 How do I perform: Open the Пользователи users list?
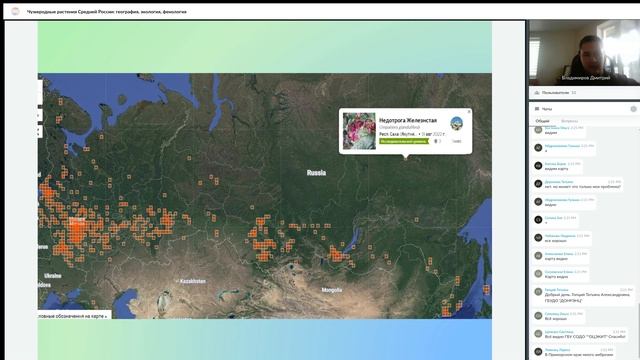click(x=584, y=93)
